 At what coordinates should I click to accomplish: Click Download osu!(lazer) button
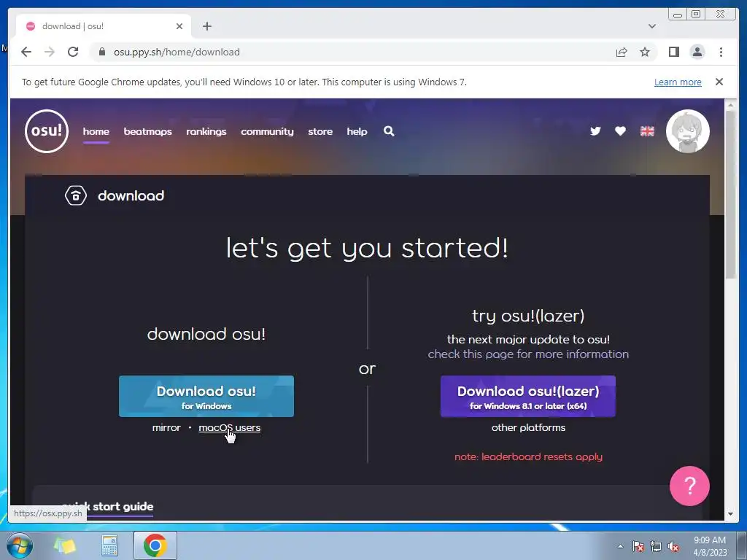click(x=528, y=396)
